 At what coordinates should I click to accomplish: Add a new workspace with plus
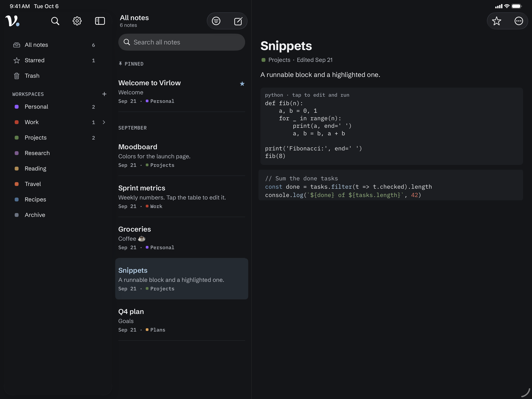[104, 94]
